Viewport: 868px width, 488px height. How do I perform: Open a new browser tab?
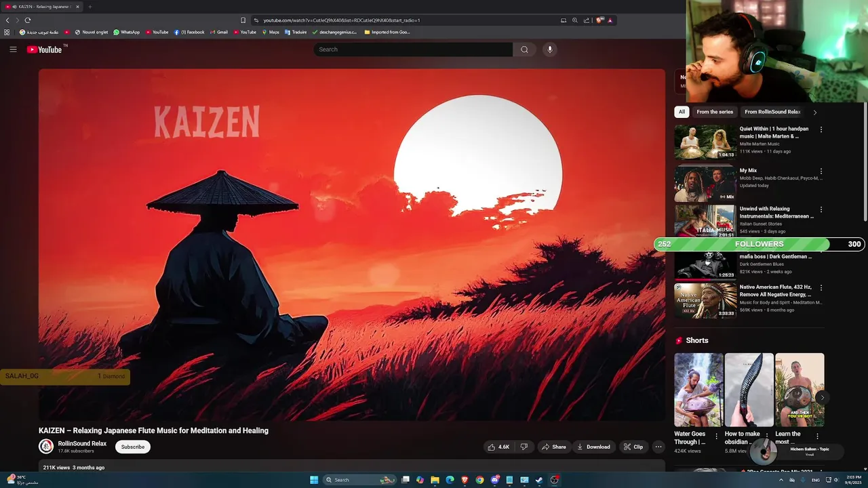90,7
